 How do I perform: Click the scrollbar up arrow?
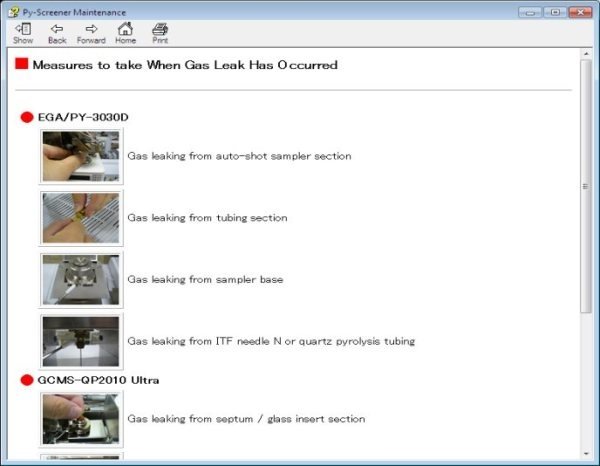(586, 55)
